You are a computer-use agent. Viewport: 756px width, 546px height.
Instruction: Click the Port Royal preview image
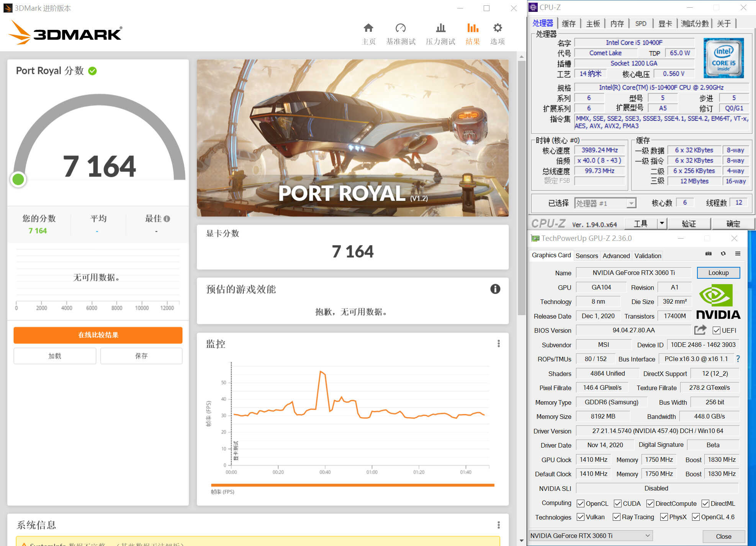coord(352,138)
